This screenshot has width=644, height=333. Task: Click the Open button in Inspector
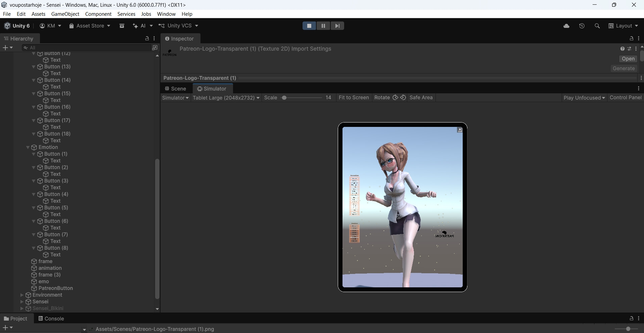628,59
